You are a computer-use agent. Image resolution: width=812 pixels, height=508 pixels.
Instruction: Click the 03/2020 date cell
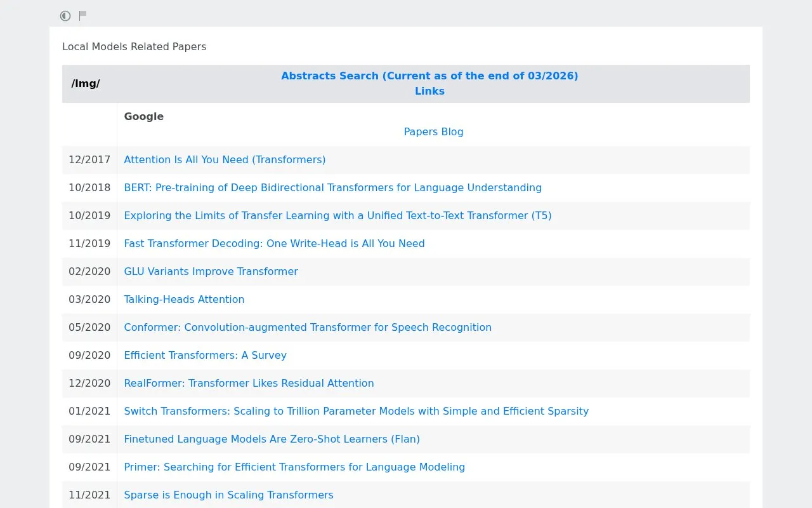click(x=89, y=299)
